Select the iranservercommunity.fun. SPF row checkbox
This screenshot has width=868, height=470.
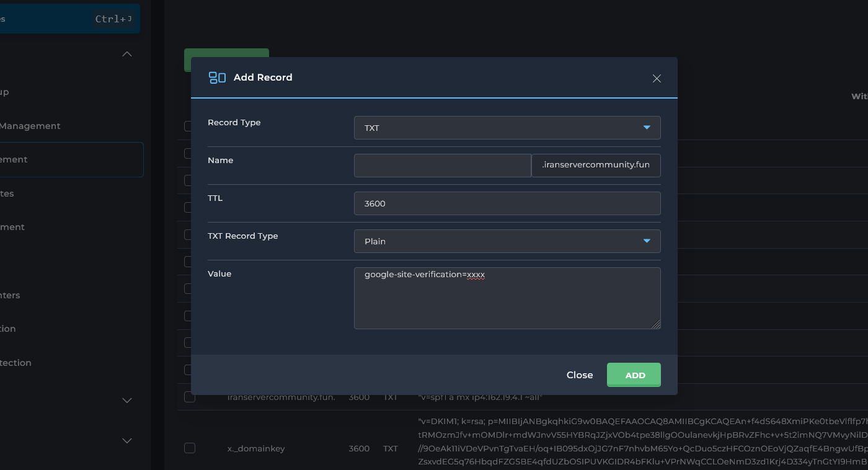190,397
